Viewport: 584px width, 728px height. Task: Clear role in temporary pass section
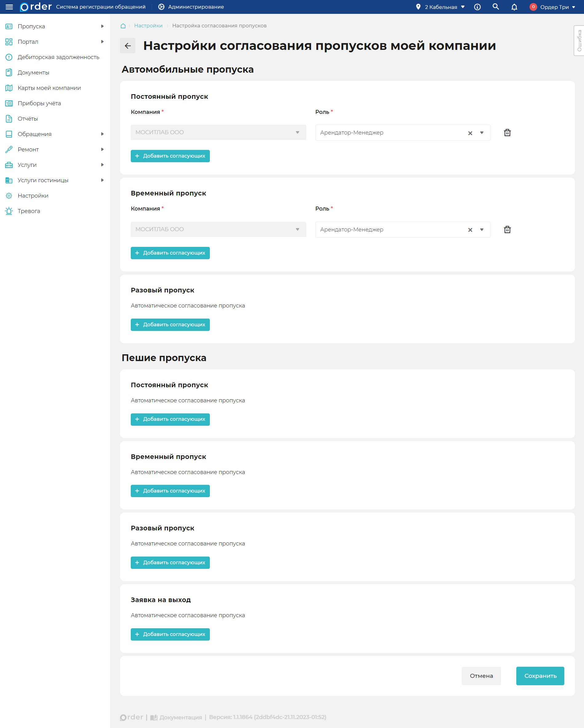pyautogui.click(x=470, y=230)
